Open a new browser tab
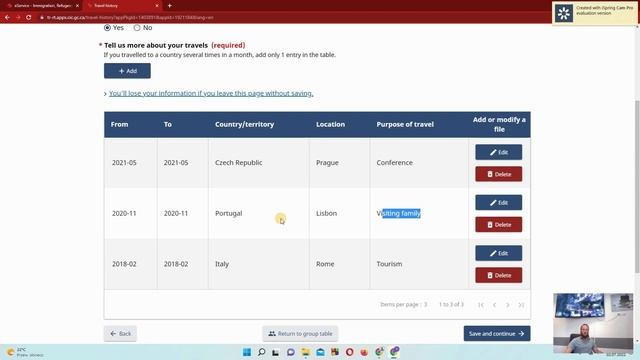Viewport: 640px width, 360px height. 169,6
